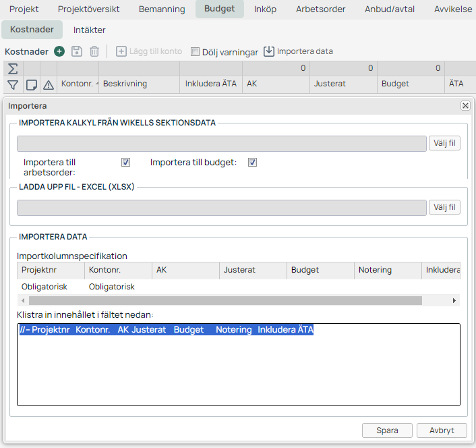Select the Kostnader subtab

coord(32,30)
